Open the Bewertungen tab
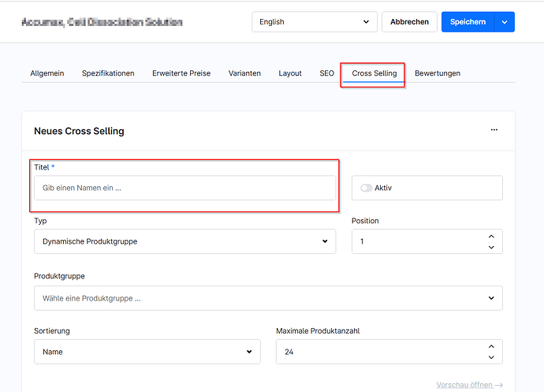Viewport: 544px width, 392px height. [x=438, y=73]
